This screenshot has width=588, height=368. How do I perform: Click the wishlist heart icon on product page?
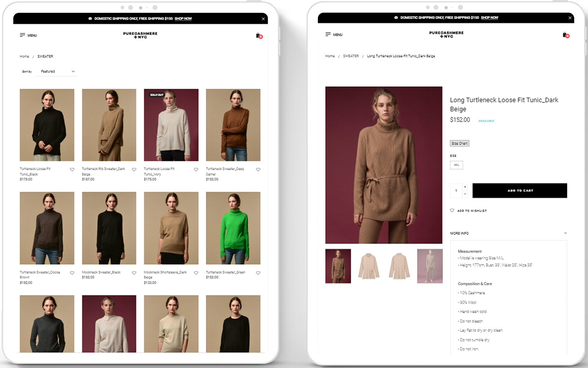click(x=452, y=210)
